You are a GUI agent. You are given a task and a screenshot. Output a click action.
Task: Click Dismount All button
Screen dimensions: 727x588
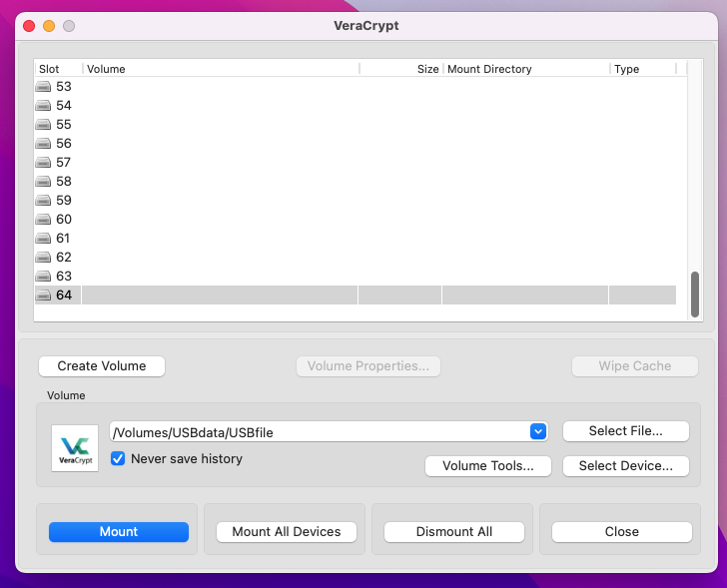454,532
